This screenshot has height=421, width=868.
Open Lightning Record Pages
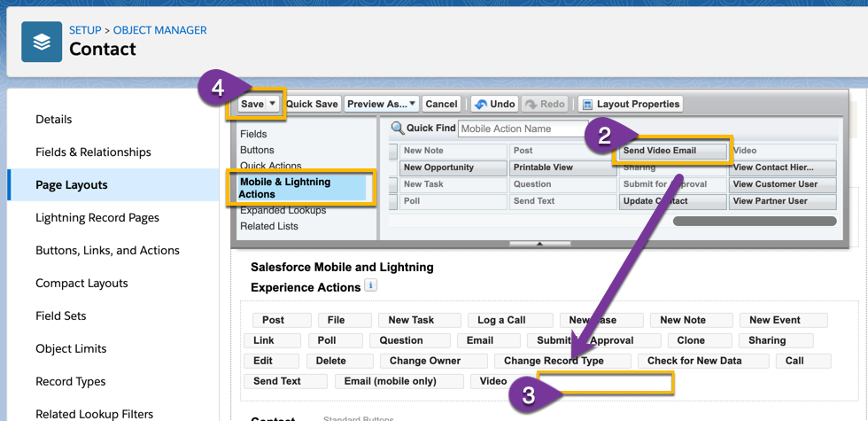[97, 218]
